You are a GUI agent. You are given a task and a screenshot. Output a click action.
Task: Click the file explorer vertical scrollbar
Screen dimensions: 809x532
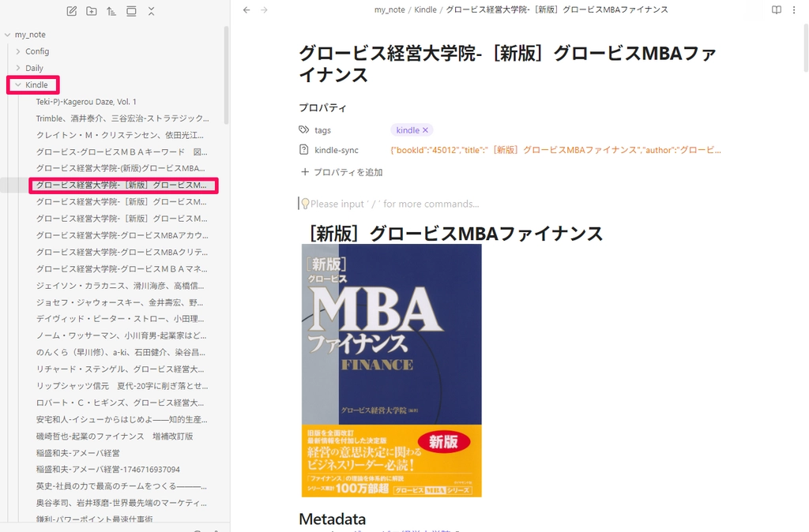(226, 76)
